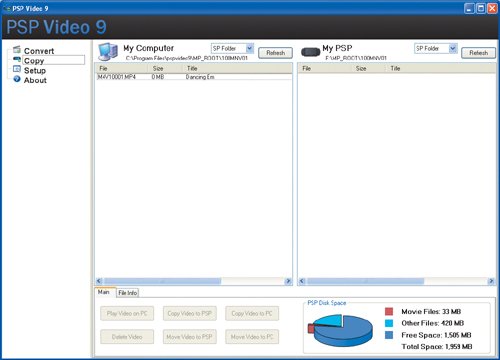Screen dimensions: 500x360
Task: Click the My Computer folder path text
Action: [x=187, y=58]
